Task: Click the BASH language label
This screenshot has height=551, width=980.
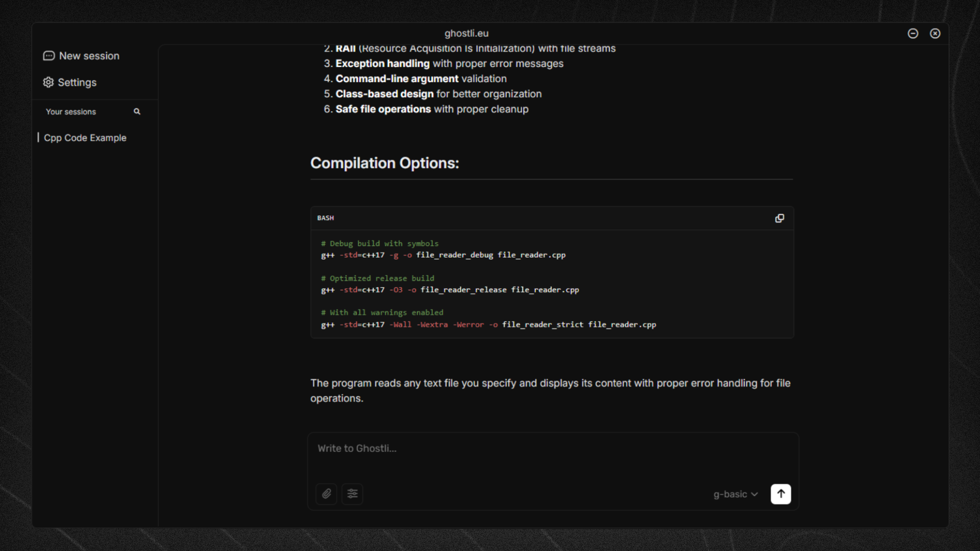Action: tap(326, 218)
